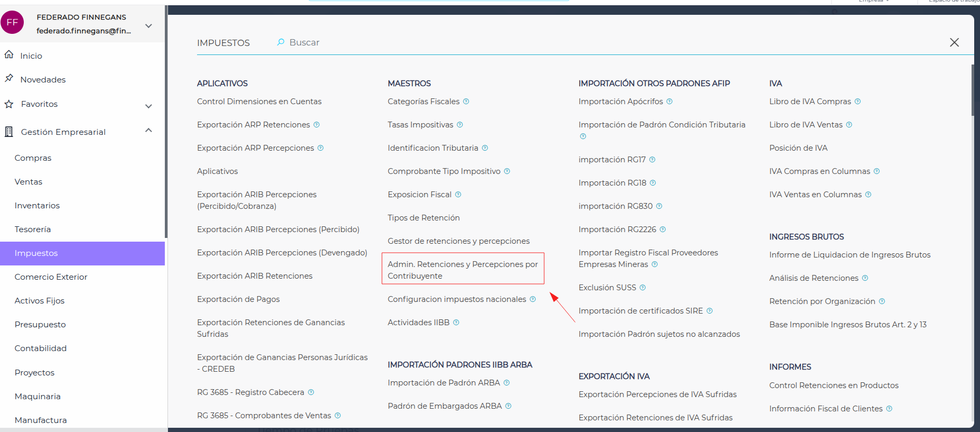Image resolution: width=980 pixels, height=432 pixels.
Task: Open help icon for IVA Compras en Columnas
Action: (876, 171)
